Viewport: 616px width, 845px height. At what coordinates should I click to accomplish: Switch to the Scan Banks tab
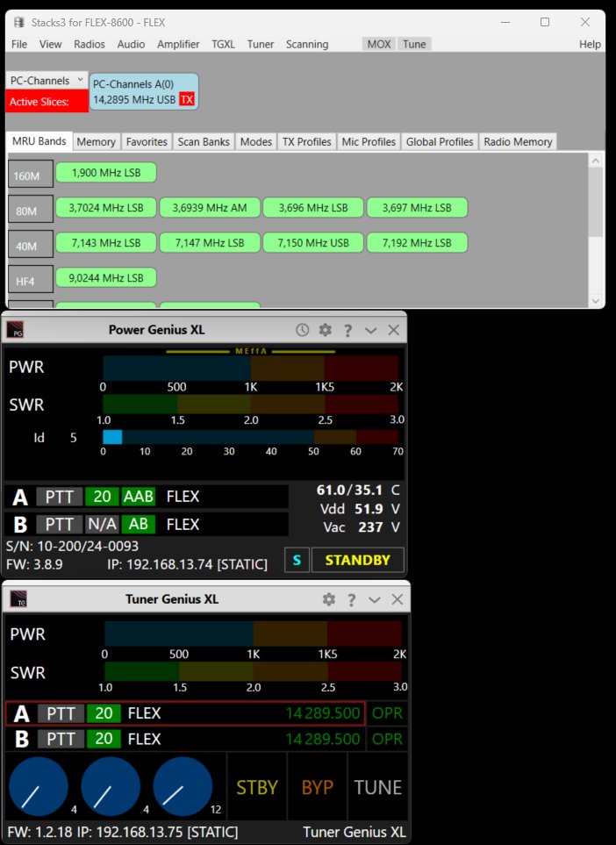pyautogui.click(x=204, y=142)
